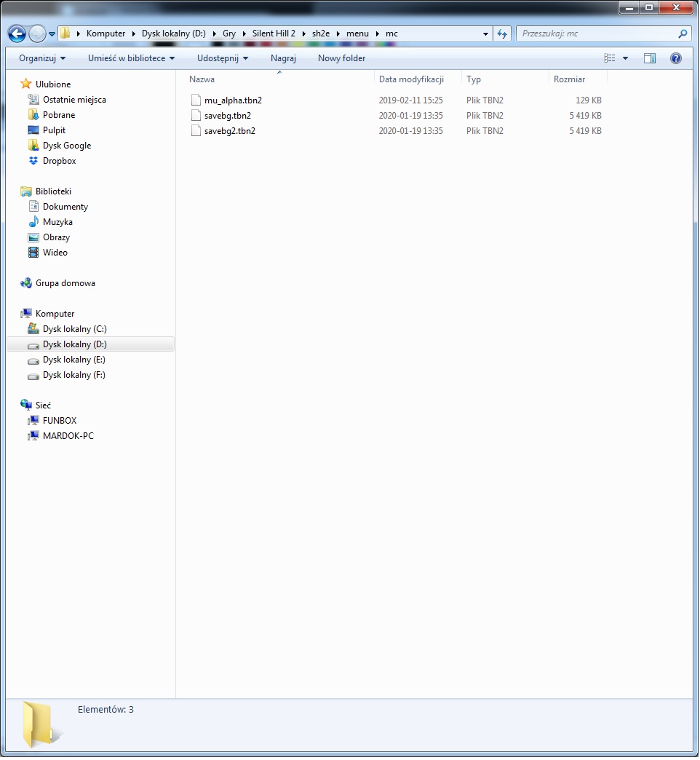Click the sh2e breadcrumb segment
The image size is (700, 760).
click(x=321, y=33)
